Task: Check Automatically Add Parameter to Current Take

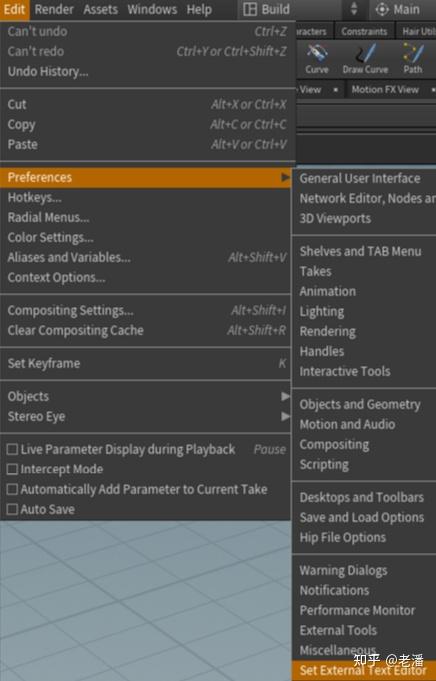Action: coord(13,489)
